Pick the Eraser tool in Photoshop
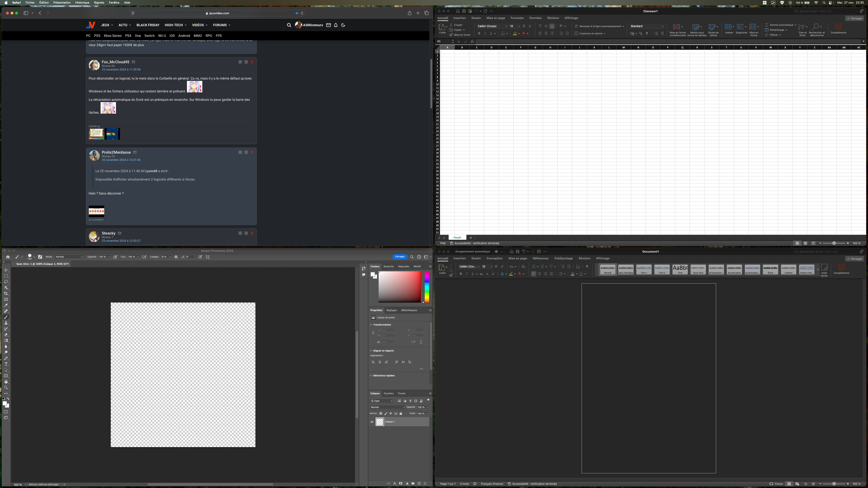This screenshot has width=868, height=488. (x=6, y=335)
